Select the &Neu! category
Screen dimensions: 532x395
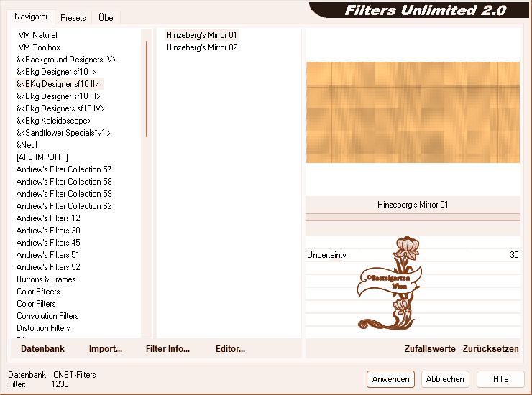[27, 145]
